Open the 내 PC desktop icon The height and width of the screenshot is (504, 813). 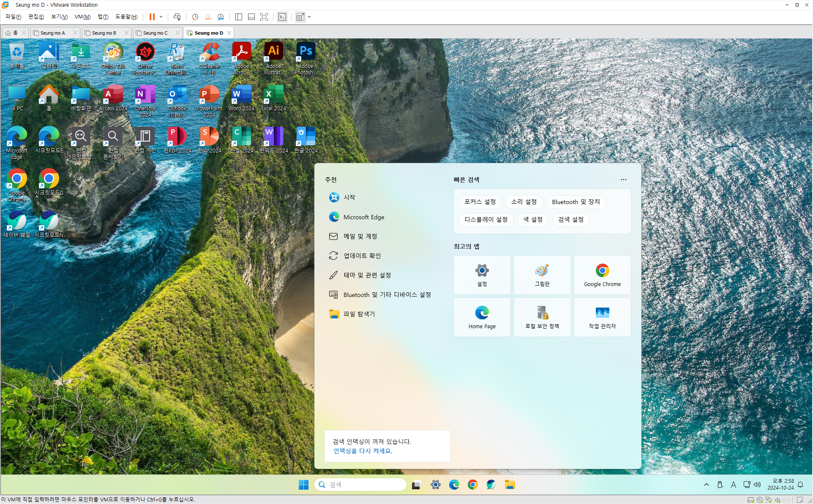pyautogui.click(x=16, y=98)
